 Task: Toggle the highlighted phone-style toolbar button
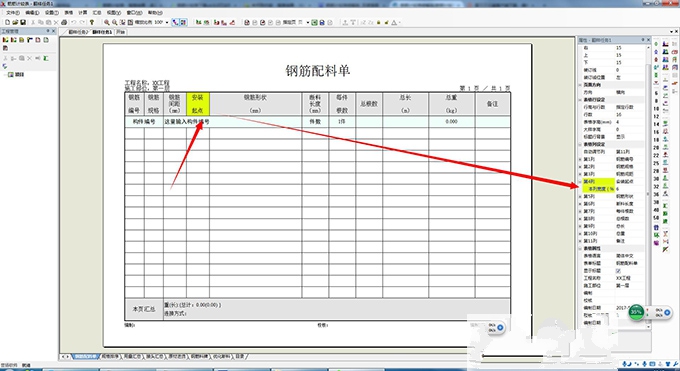coord(176,22)
